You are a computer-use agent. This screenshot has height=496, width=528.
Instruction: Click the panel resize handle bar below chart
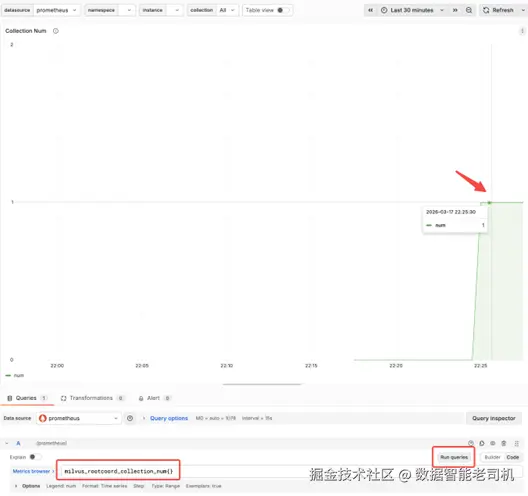click(262, 384)
